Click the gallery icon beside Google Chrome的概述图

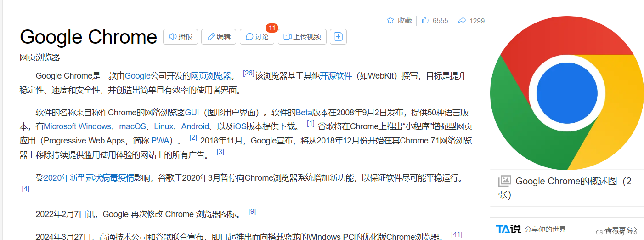[x=504, y=181]
